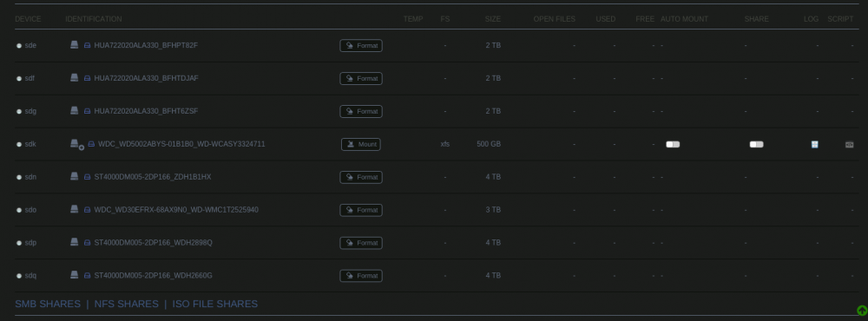The image size is (868, 321).
Task: Click the blue partition icon of WDC_WD30EFRX drive
Action: [x=87, y=210]
